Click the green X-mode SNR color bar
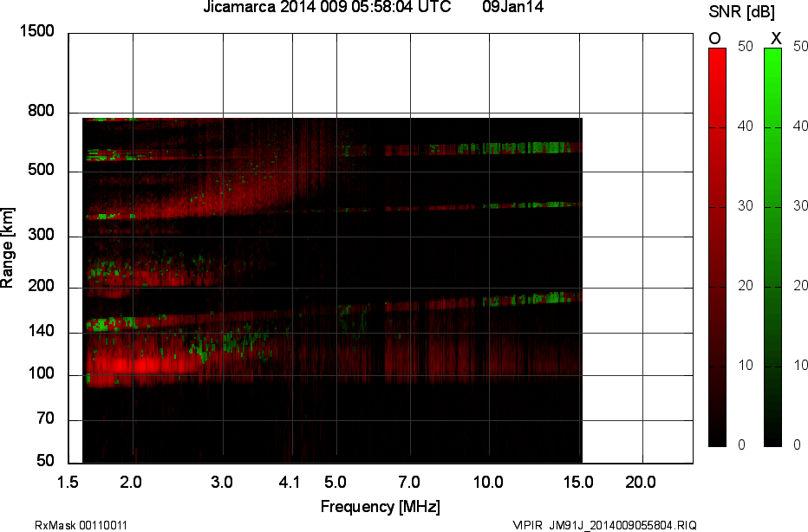 click(x=772, y=247)
